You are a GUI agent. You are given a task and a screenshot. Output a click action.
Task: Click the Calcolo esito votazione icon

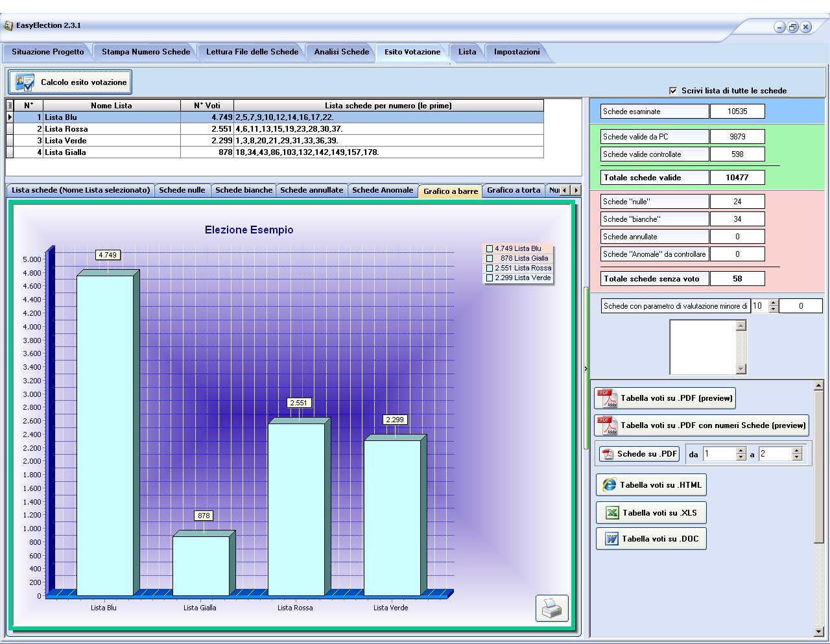(25, 82)
